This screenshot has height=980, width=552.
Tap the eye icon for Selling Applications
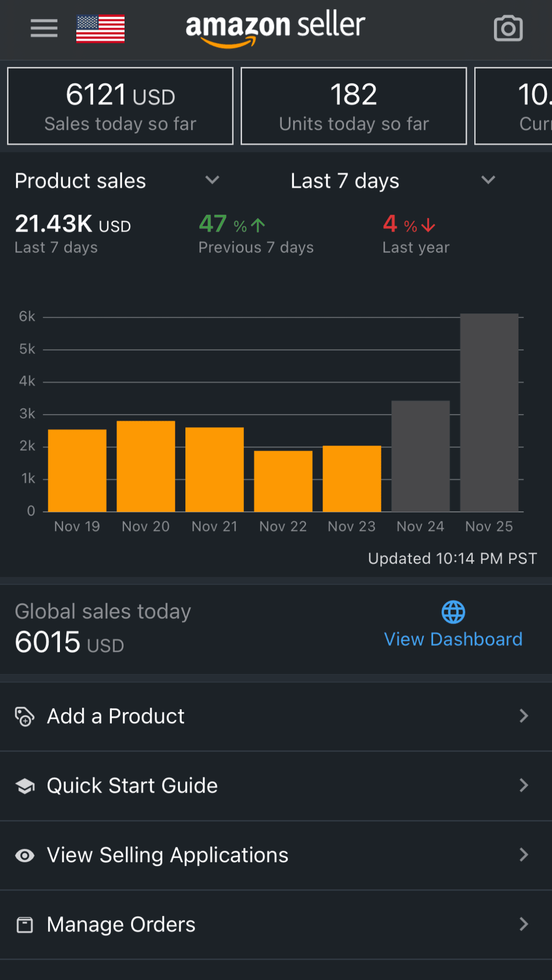[25, 856]
